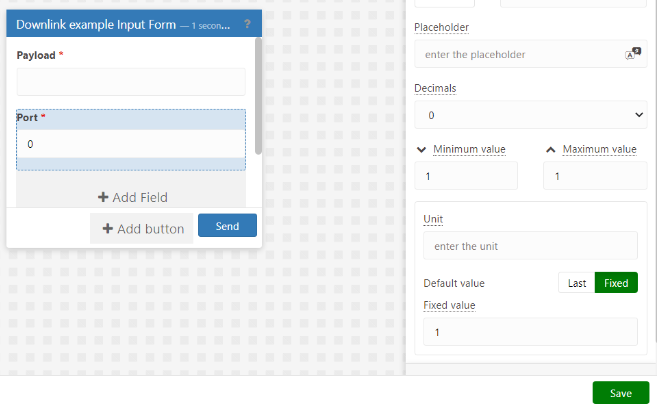This screenshot has width=661, height=412.
Task: Click the plus icon beside Add button
Action: pyautogui.click(x=107, y=229)
